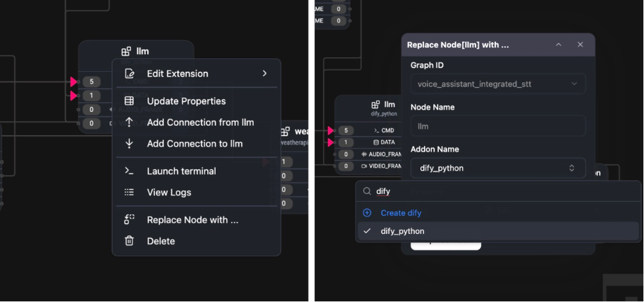Click the Node Name input field

[498, 126]
